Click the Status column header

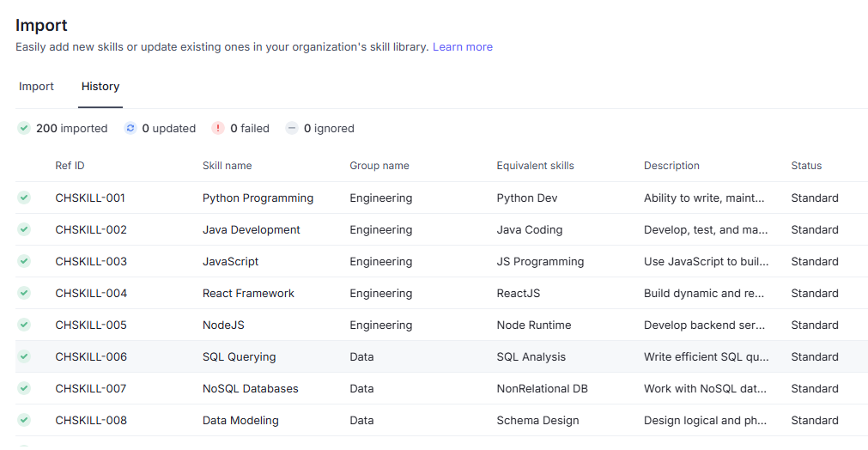806,166
